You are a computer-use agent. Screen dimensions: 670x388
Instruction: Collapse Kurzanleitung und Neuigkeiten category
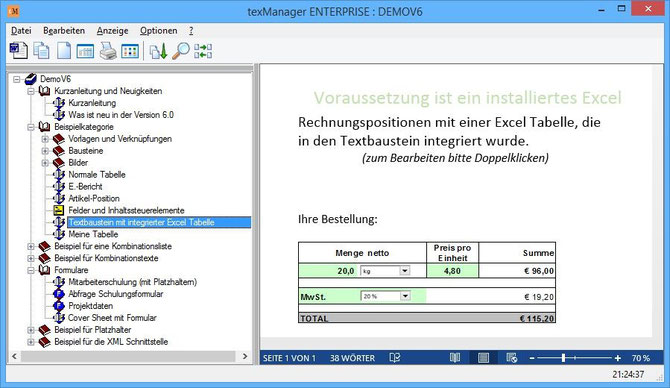tap(31, 91)
